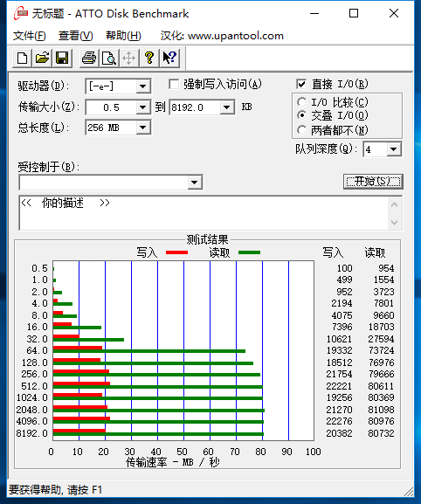This screenshot has width=421, height=504.
Task: Close the ATTO Disk Benchmark window
Action: (x=394, y=13)
